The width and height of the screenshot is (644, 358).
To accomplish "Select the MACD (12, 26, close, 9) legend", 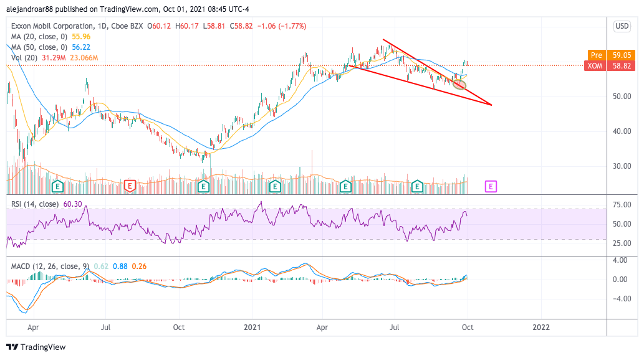I will coord(50,266).
